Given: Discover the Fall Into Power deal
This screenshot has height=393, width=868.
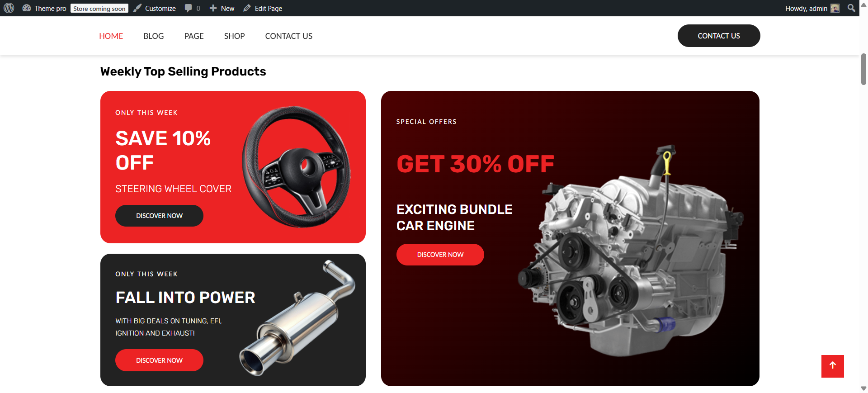Looking at the screenshot, I should tap(159, 360).
